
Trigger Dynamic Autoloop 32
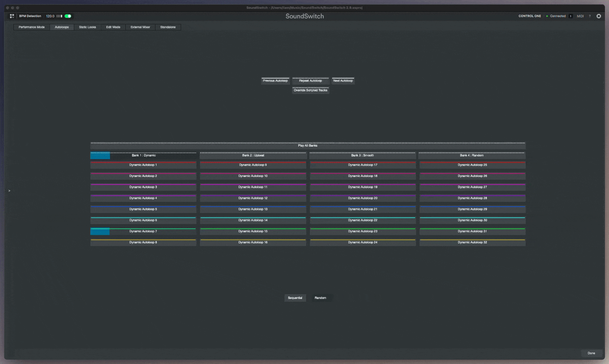tap(472, 243)
